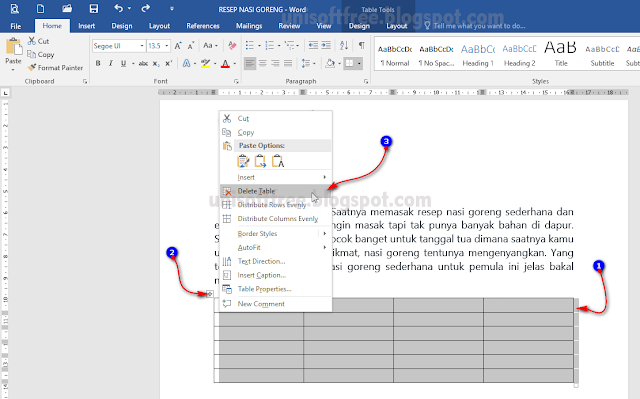
Task: Open the Clipboard pane launcher
Action: point(85,81)
